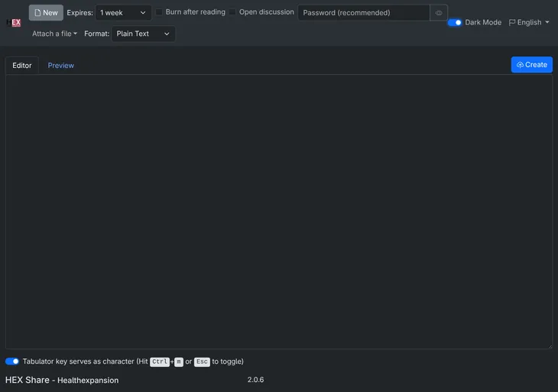Click the version 2.0.6 text
Screen dimensions: 558x392
click(x=255, y=380)
